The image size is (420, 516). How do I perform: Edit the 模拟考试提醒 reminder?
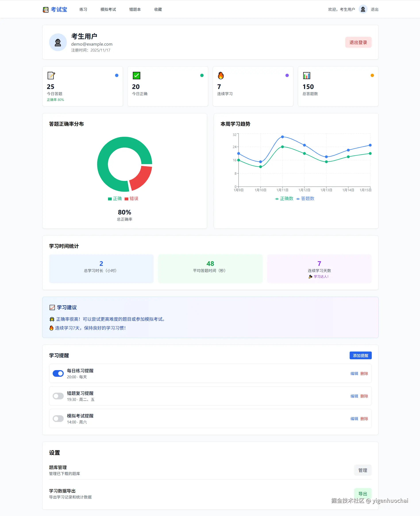(x=354, y=418)
